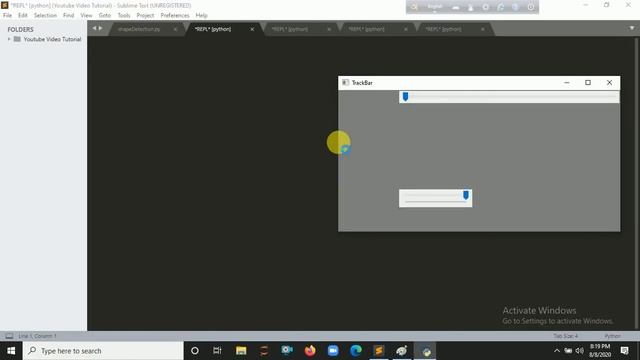Open network tray icon
Viewport: 640px width, 360px height.
click(x=568, y=351)
